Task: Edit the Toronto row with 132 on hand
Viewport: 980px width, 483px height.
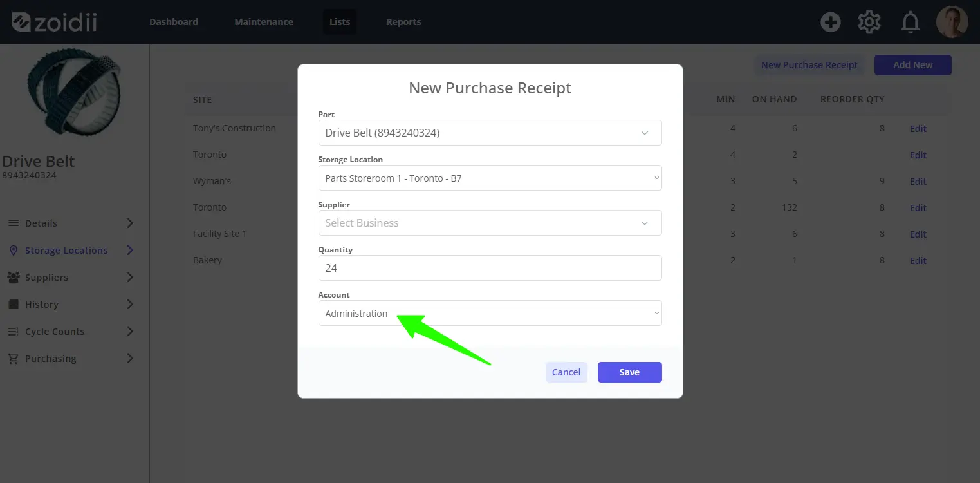Action: click(918, 208)
